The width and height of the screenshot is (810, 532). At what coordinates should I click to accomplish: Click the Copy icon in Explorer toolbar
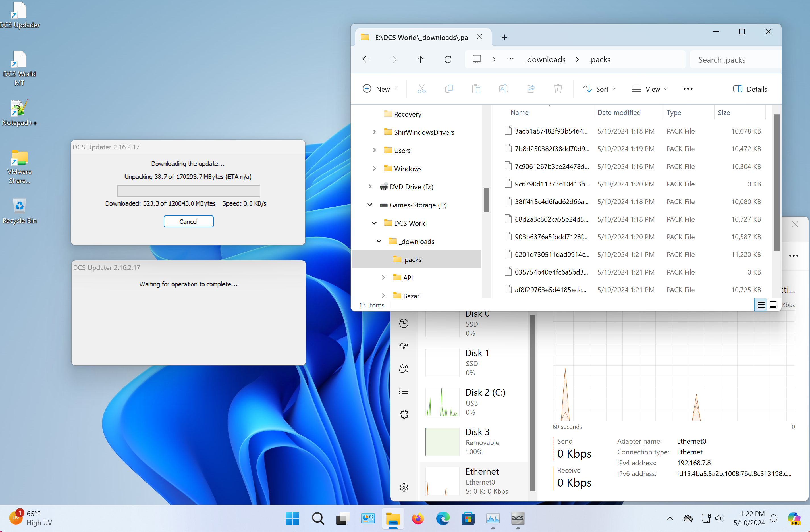tap(449, 89)
